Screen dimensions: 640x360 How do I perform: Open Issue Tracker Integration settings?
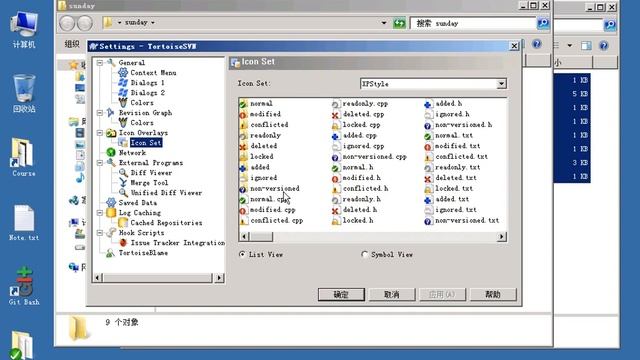[x=177, y=242]
